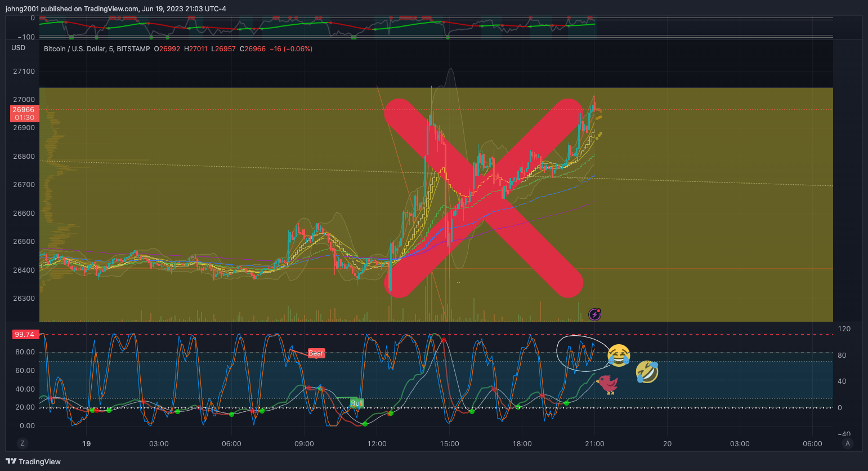Select the red bird sticker

tap(608, 384)
